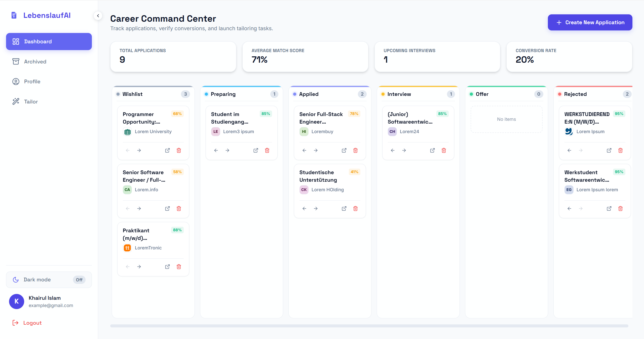Click the Wishlist column header
The height and width of the screenshot is (339, 644).
point(153,94)
